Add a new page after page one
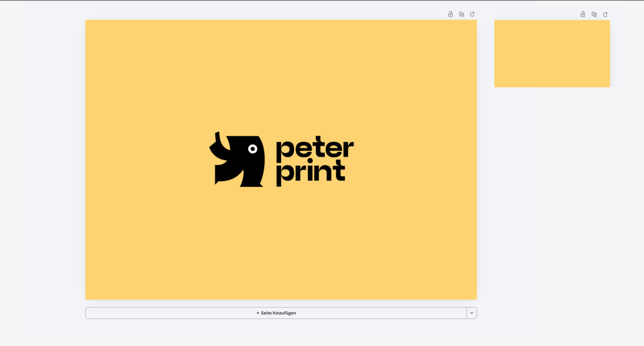Viewport: 644px width, 346px height. 473,14
